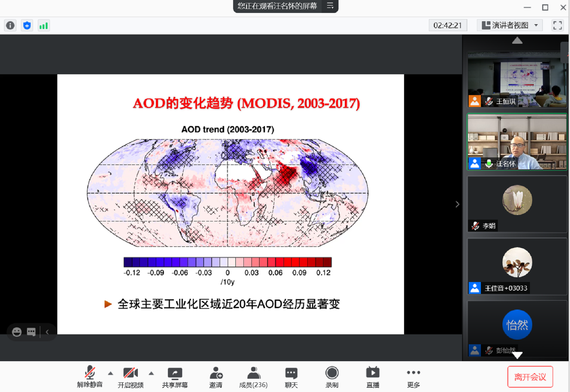This screenshot has height=392, width=570.
Task: Open the emoji reaction button
Action: pos(17,332)
